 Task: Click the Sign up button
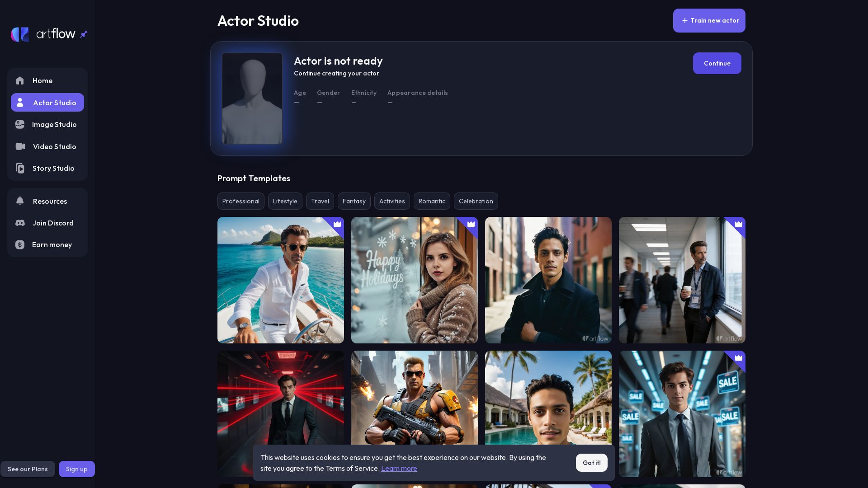[76, 469]
